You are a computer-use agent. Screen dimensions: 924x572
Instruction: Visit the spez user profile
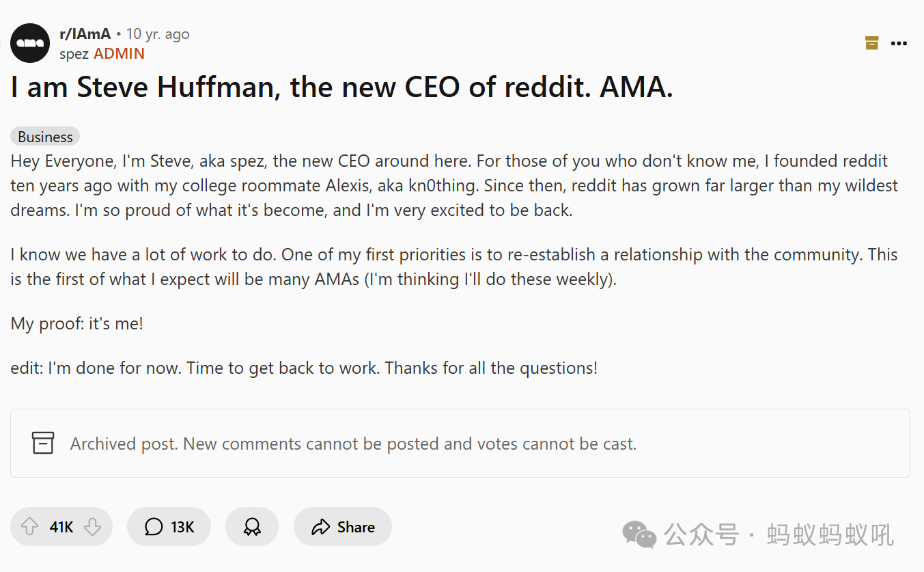click(74, 53)
